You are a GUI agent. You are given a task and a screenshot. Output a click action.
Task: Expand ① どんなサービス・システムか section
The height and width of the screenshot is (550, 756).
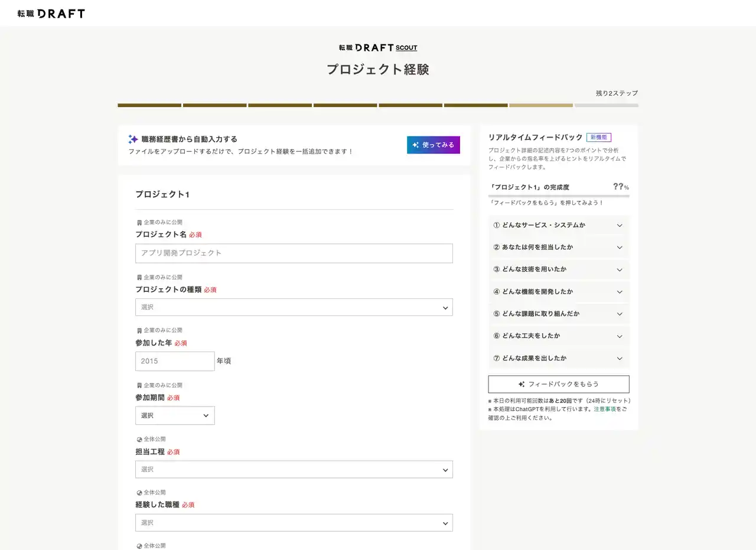pos(558,225)
